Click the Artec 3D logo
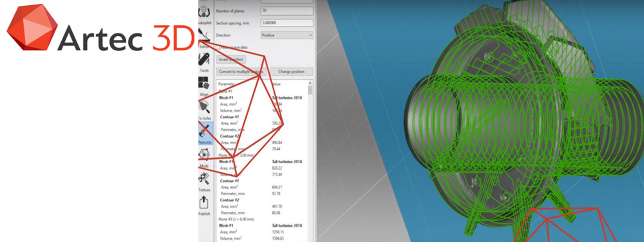This screenshot has height=242, width=644. [101, 28]
